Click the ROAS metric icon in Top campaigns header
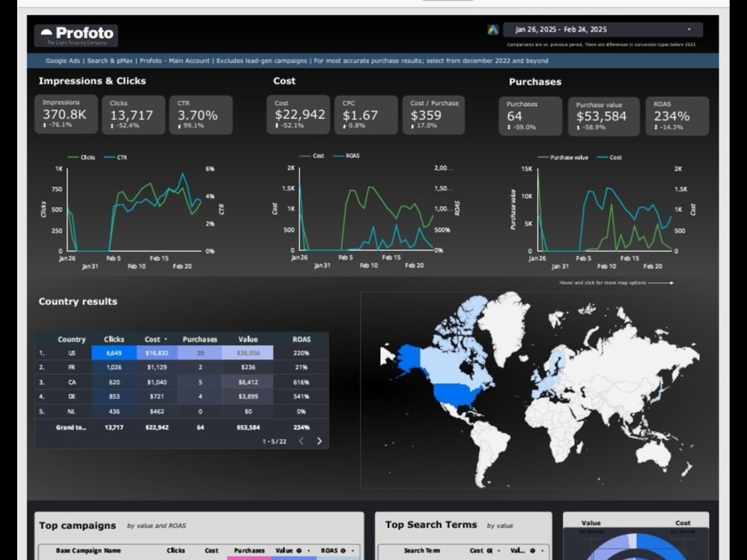747x560 pixels. [x=343, y=550]
